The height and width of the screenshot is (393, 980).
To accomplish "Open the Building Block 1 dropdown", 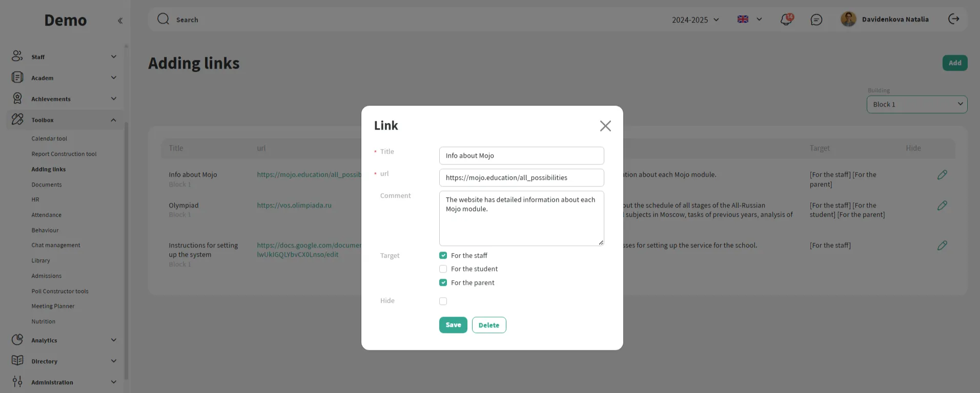I will [x=916, y=105].
